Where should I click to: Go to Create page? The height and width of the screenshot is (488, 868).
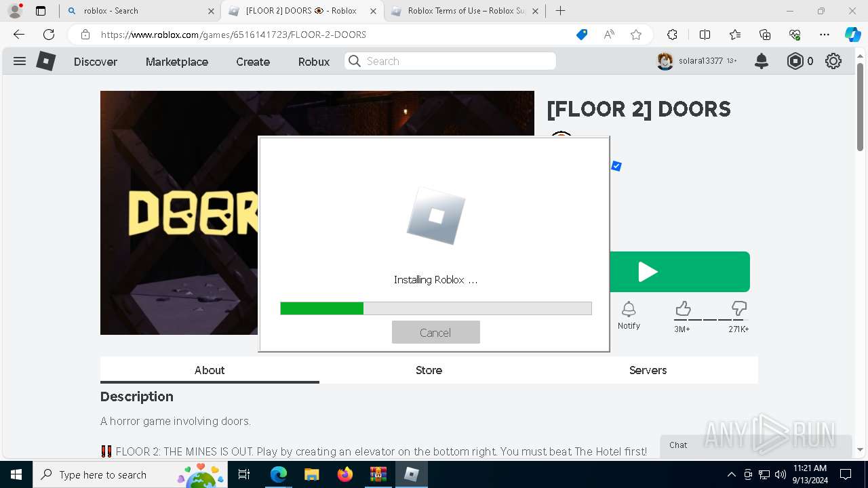[x=253, y=61]
